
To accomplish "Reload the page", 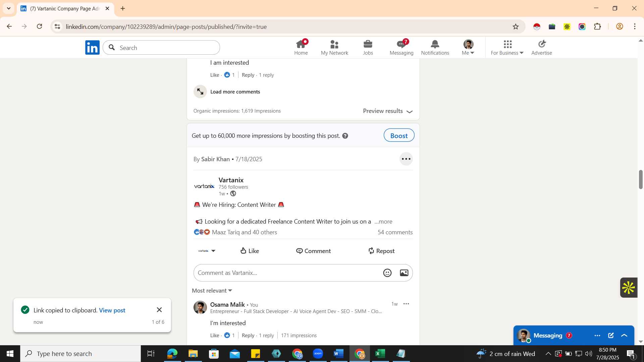I will point(40,26).
